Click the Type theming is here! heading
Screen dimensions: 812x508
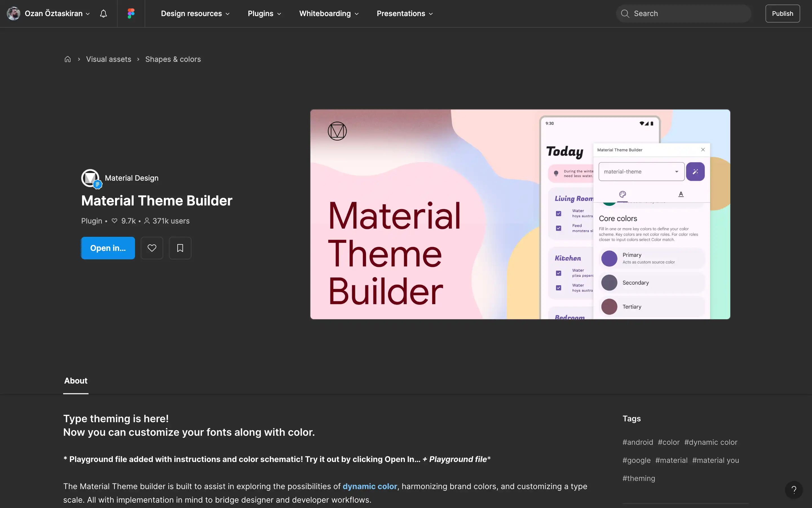pyautogui.click(x=116, y=419)
